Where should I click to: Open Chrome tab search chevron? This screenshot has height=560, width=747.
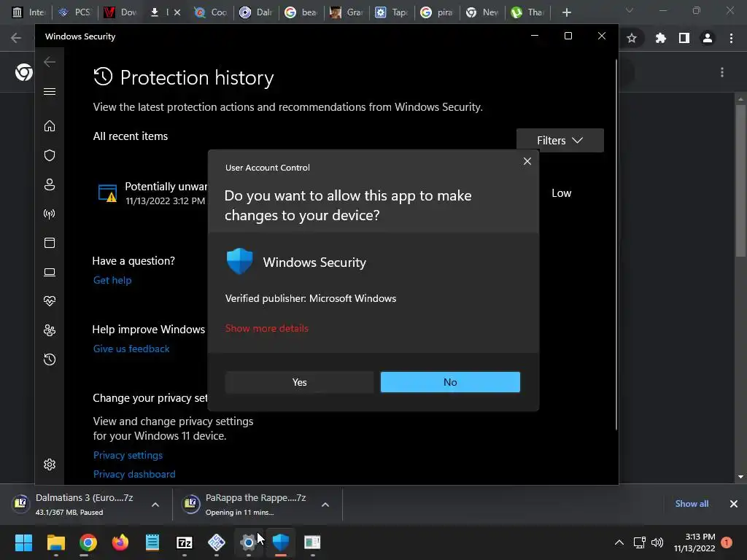630,10
